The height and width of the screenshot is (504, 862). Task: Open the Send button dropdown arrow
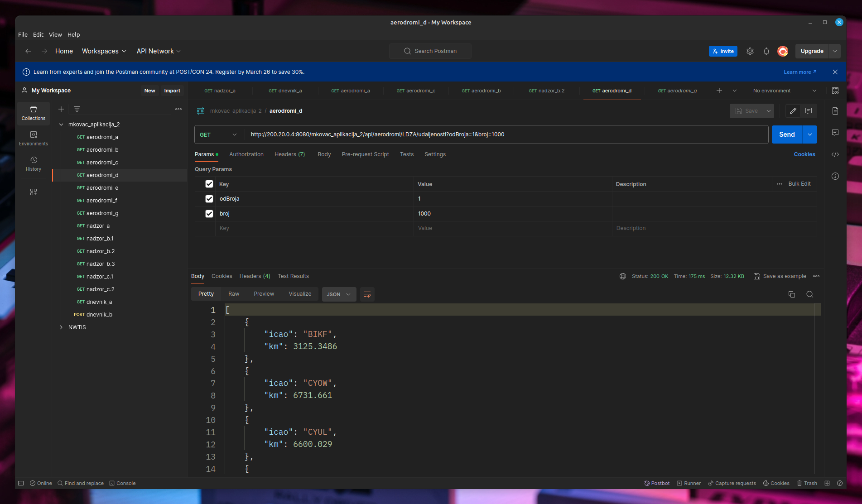(810, 134)
